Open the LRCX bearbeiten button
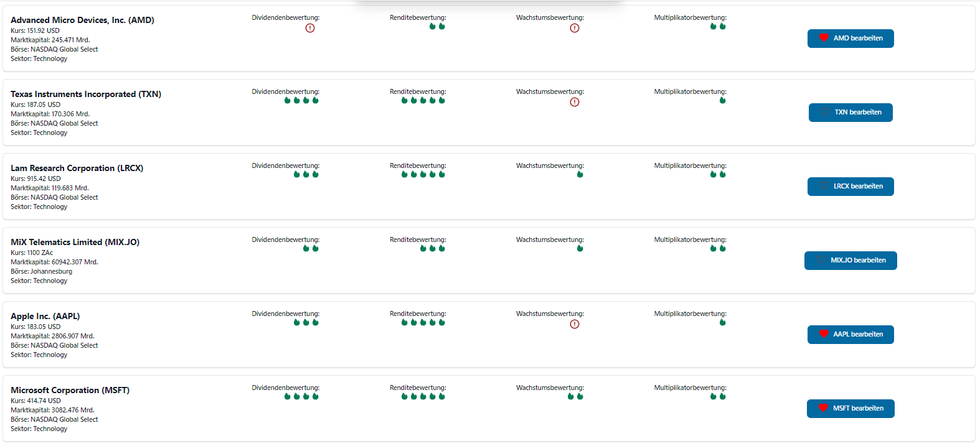 [850, 187]
